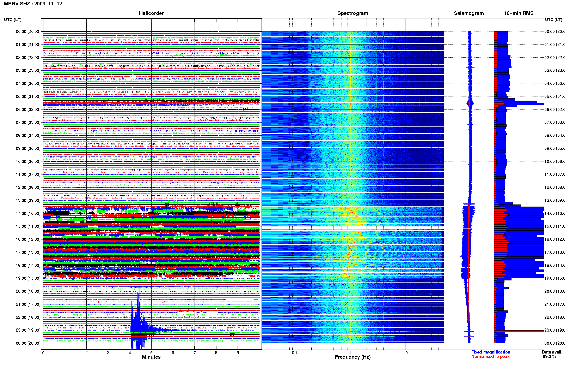Click left-axis time label "05:00 (01:00)"
This screenshot has width=588, height=368.
pyautogui.click(x=28, y=96)
